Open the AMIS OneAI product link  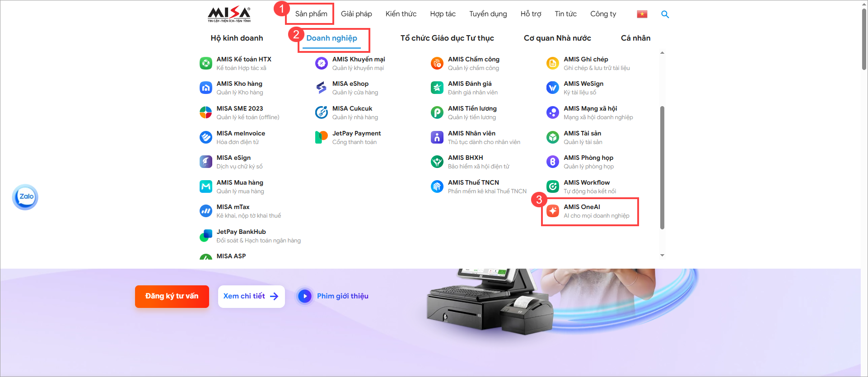pyautogui.click(x=582, y=207)
